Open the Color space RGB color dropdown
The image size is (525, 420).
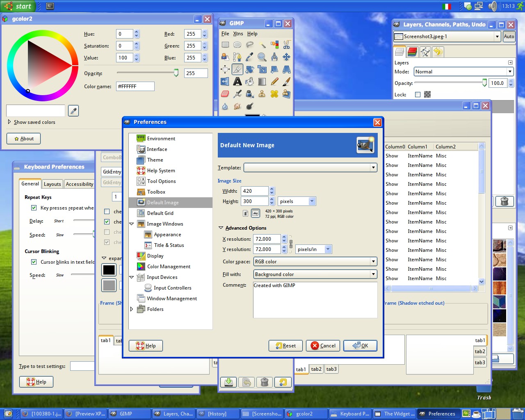(x=315, y=262)
